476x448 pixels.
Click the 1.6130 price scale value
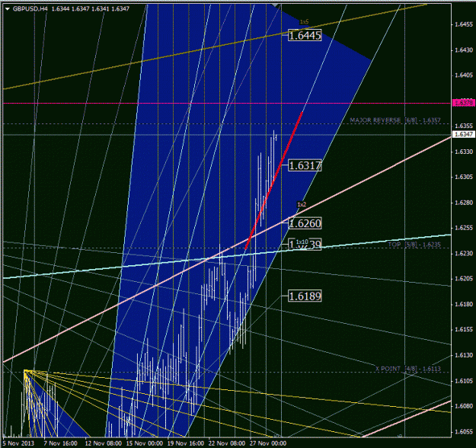pos(464,355)
